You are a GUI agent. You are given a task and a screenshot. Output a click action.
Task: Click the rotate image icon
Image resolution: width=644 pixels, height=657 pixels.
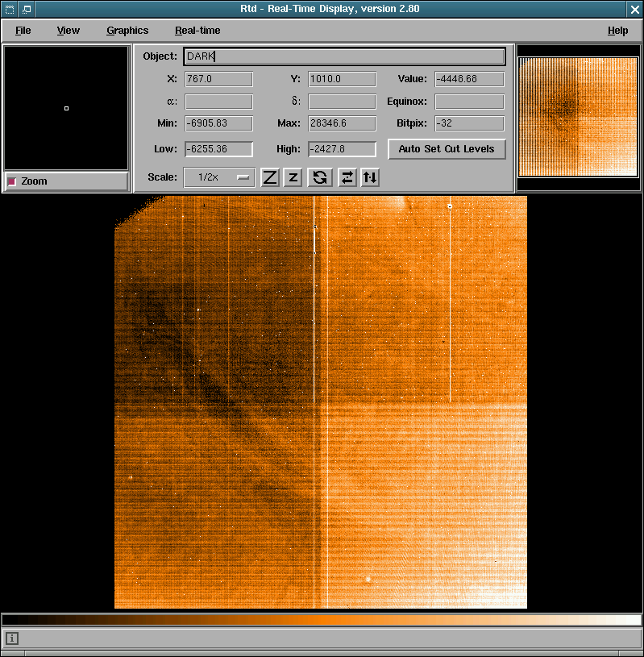click(x=320, y=177)
